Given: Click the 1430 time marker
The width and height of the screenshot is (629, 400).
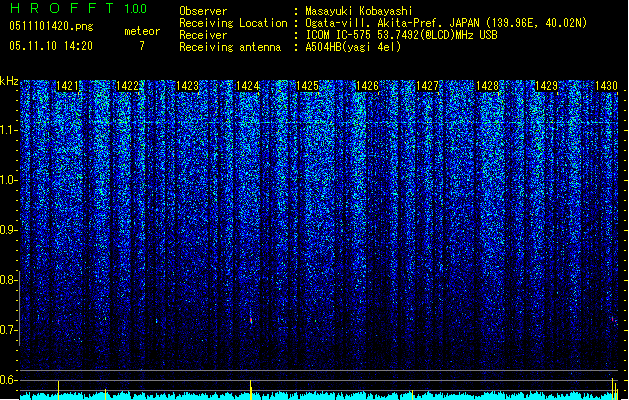Looking at the screenshot, I should click(606, 86).
